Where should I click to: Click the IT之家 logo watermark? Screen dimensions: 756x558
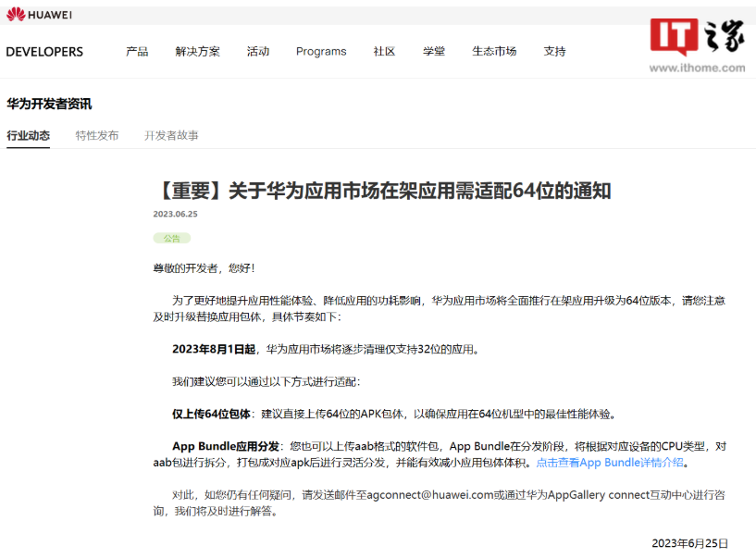[696, 37]
